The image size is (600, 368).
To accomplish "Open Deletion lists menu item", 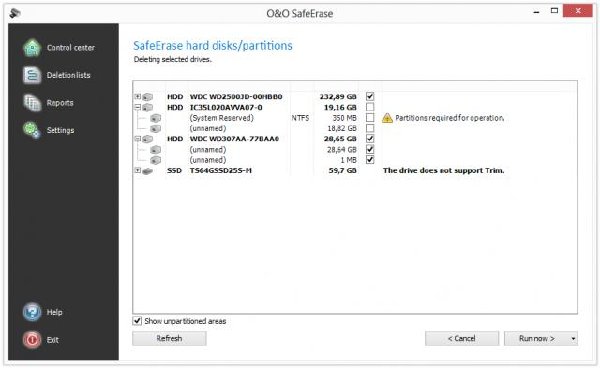I will tap(68, 75).
